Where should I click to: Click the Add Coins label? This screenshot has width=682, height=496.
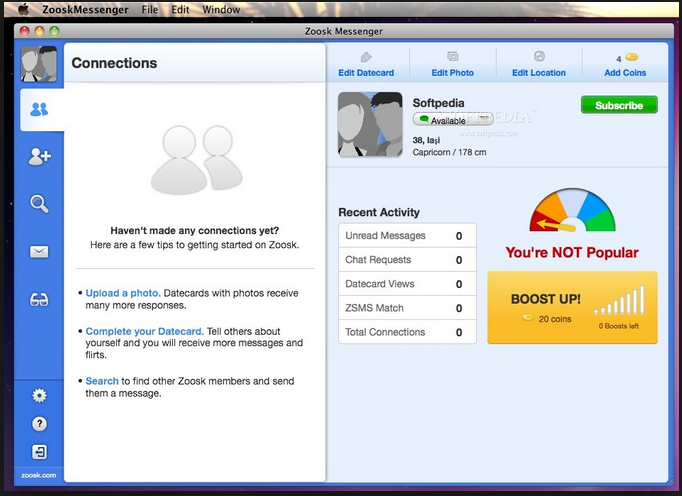(x=625, y=73)
